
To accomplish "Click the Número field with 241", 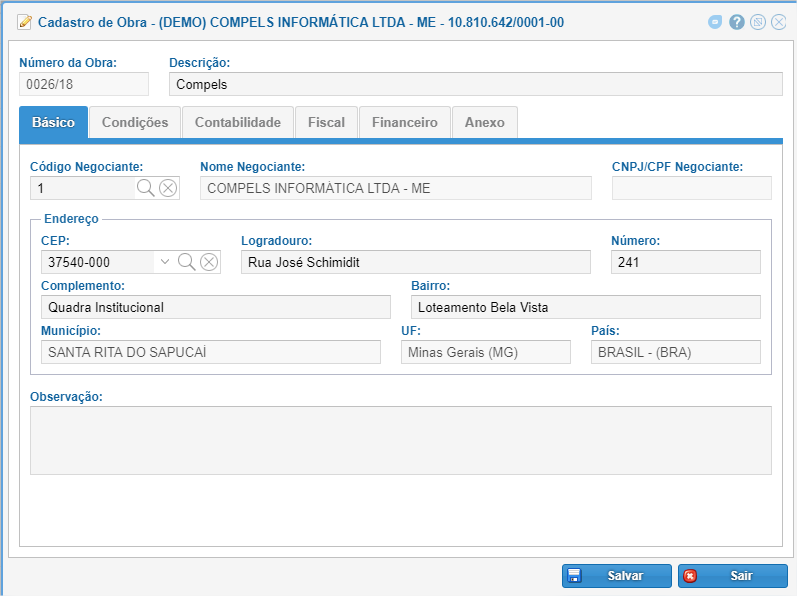I will [x=686, y=262].
